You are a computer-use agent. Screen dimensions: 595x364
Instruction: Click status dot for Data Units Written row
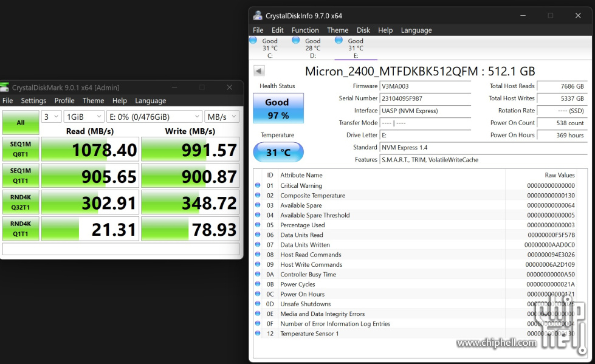tap(258, 244)
